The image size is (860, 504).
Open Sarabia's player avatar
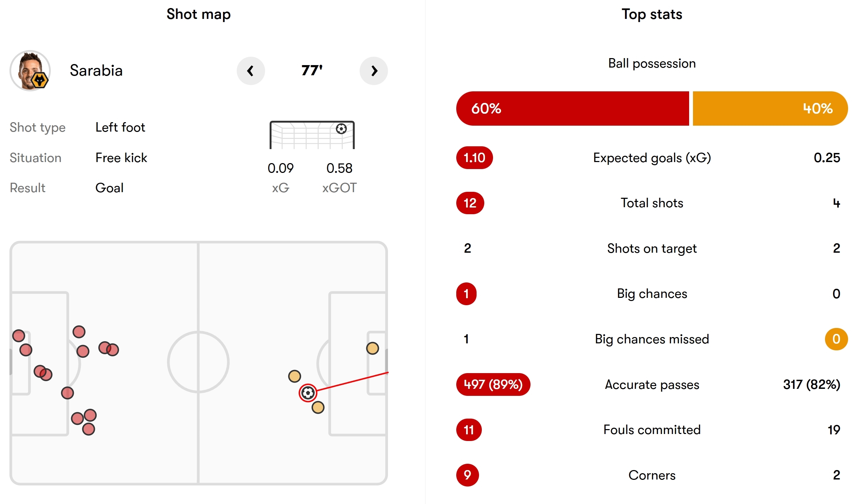(30, 71)
